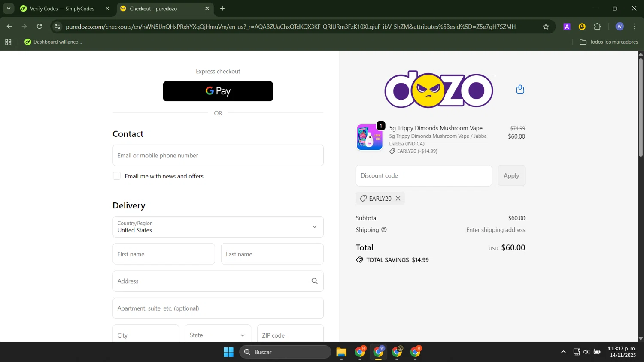Focus the Discount code field
Screen dimensions: 644x362
pos(424,175)
